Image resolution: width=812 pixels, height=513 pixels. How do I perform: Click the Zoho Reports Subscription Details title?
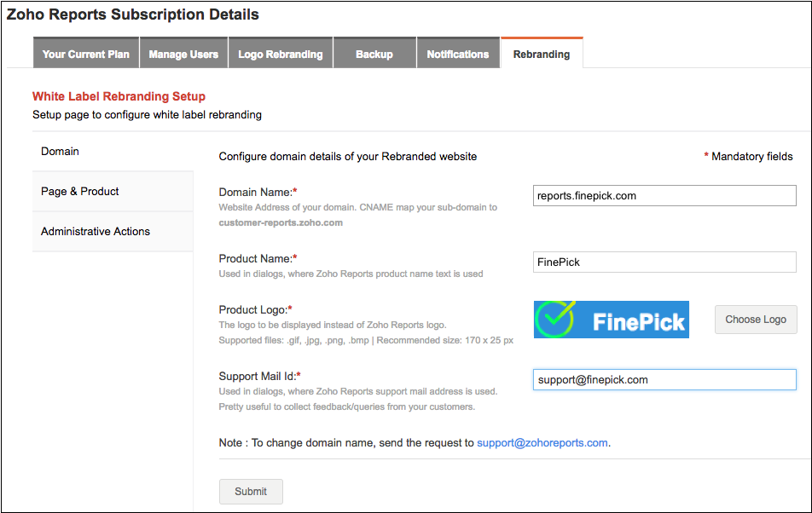[132, 14]
